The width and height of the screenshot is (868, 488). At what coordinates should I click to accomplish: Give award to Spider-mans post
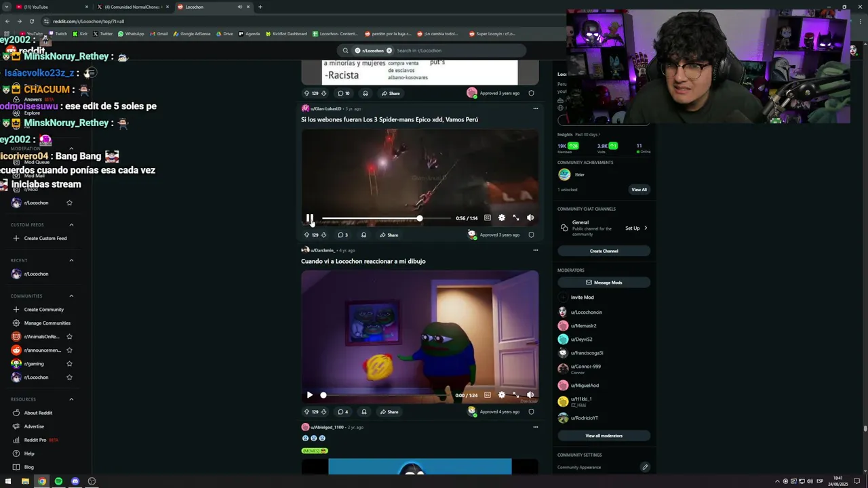pos(363,235)
